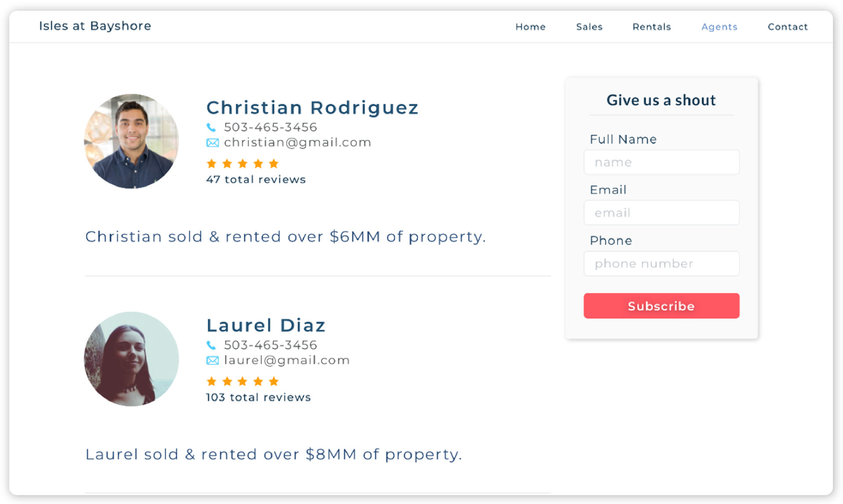Click the envelope icon next to laurel@gmail.com
The height and width of the screenshot is (504, 843).
coord(213,360)
